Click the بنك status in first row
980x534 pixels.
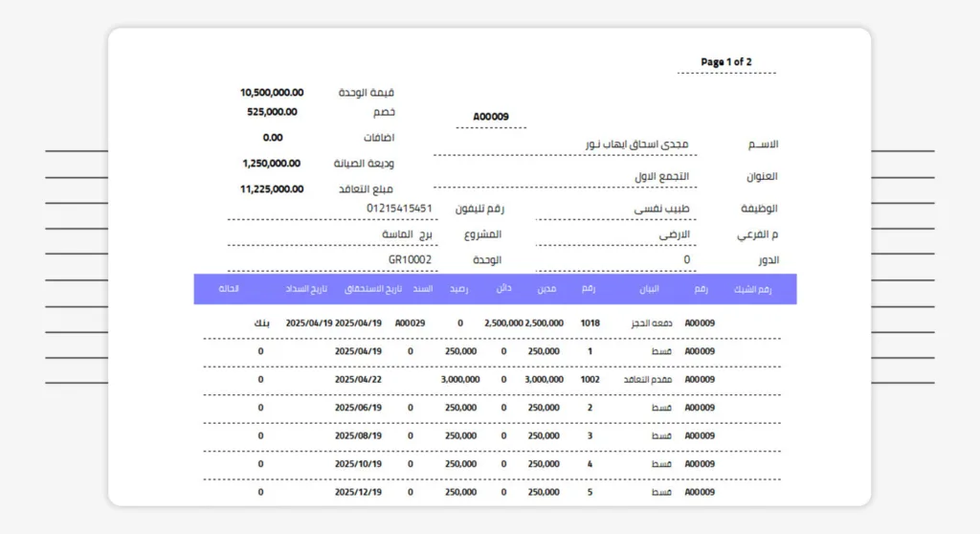[x=261, y=323]
